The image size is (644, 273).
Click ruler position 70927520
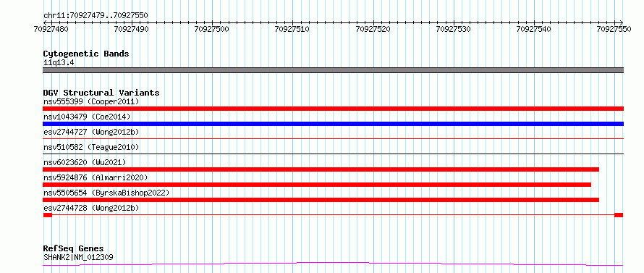pyautogui.click(x=373, y=29)
